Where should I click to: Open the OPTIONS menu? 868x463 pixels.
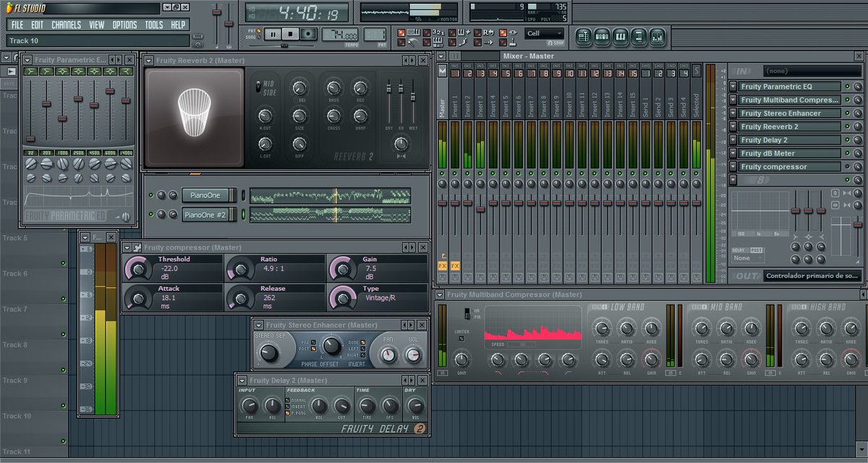coord(124,25)
